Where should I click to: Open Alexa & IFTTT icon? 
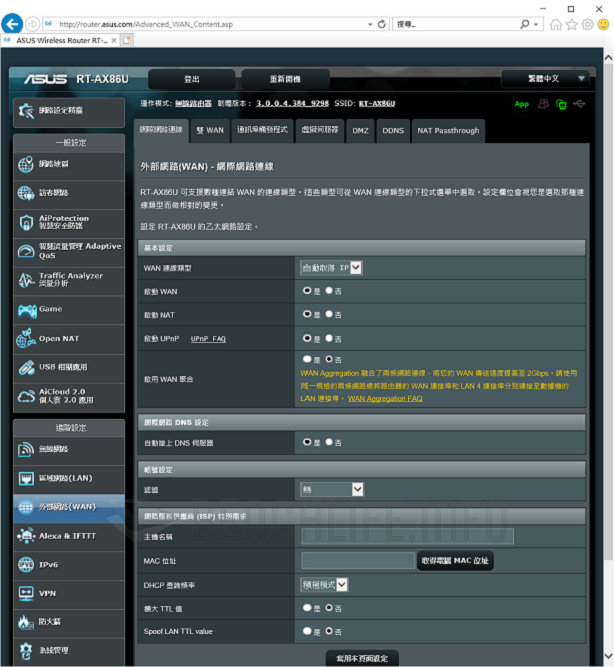(26, 536)
